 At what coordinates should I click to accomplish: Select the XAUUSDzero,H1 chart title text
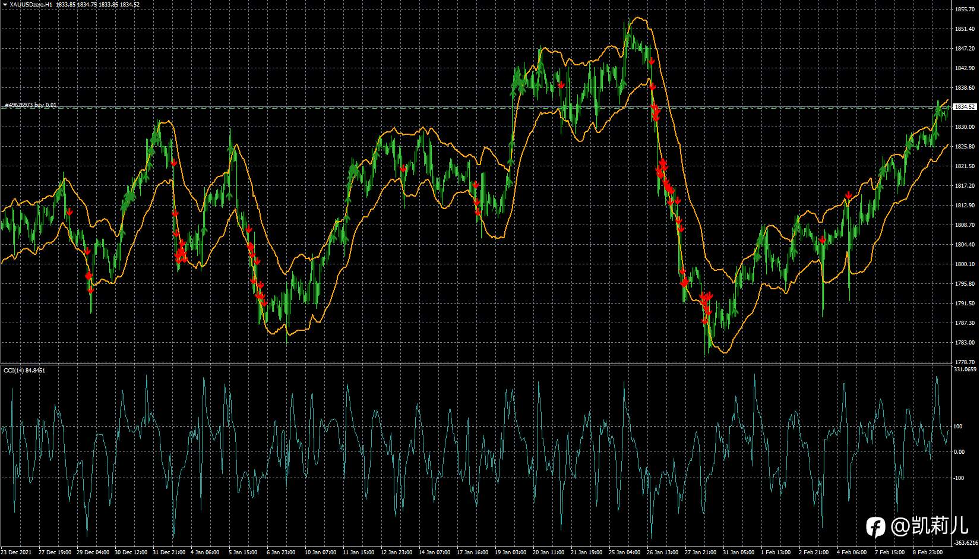31,4
